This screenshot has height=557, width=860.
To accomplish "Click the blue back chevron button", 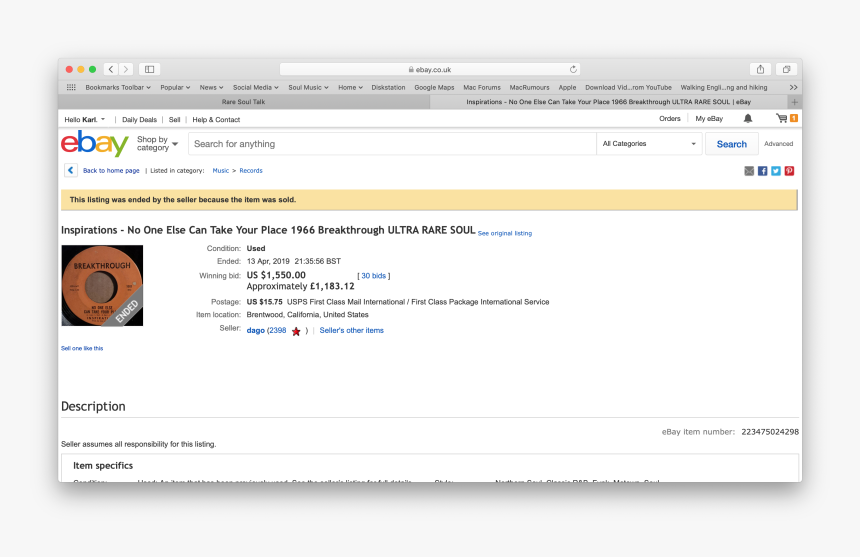I will pos(71,170).
